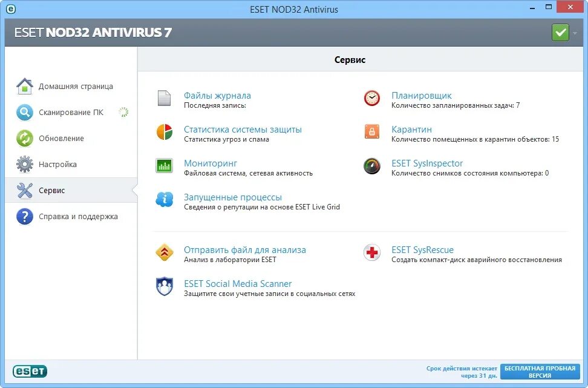This screenshot has height=388, width=588.
Task: Click the БЕСПЛАТНАЯ ПРОБНАЯ ВЕРСИЯ button
Action: click(x=540, y=370)
